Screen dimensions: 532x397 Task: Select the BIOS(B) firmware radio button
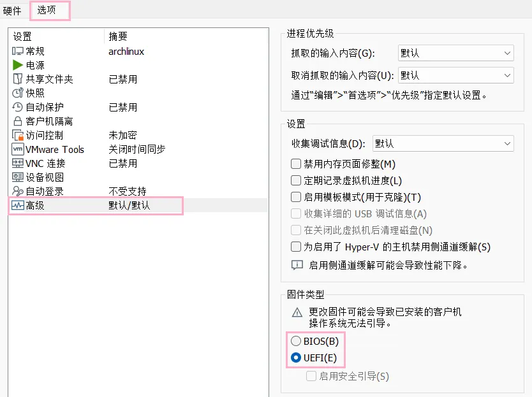(296, 341)
